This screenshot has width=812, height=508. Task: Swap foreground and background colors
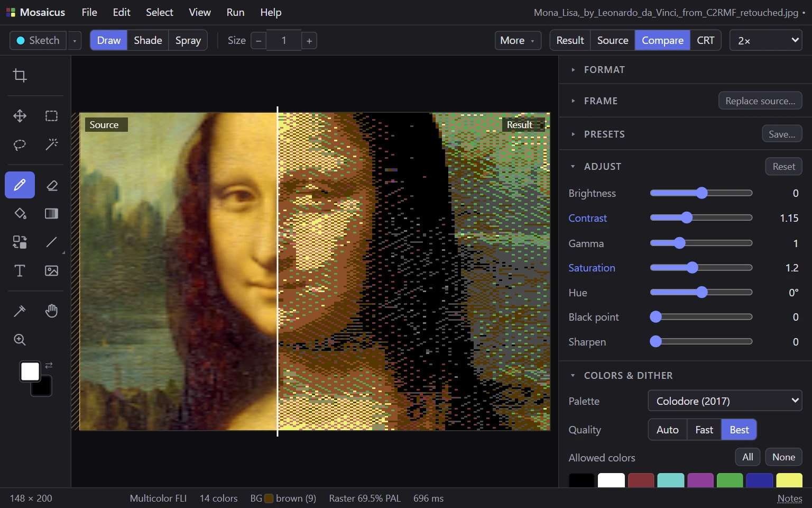pos(49,365)
